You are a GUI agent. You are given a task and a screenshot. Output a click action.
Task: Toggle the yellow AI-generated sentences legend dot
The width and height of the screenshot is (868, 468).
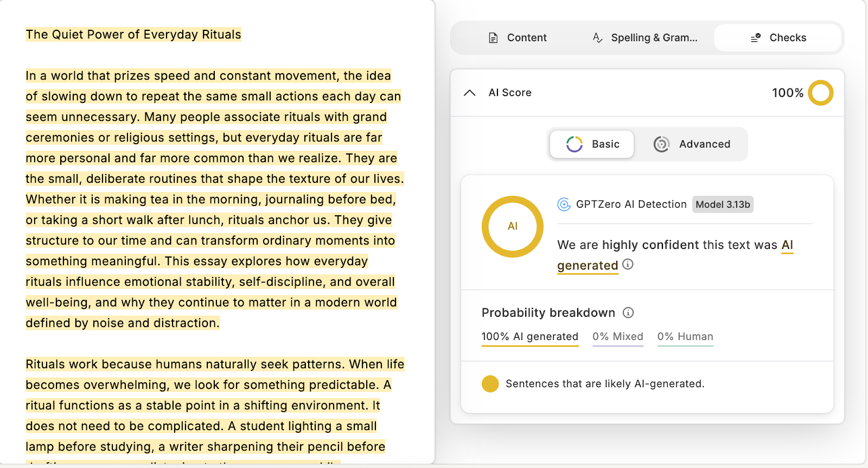489,383
